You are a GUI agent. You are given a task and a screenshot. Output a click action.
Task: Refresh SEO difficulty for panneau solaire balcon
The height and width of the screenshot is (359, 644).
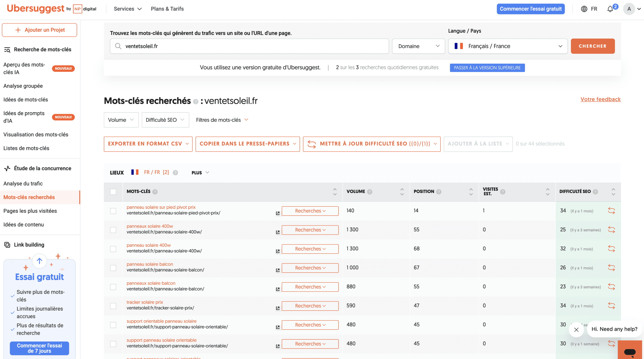612,268
